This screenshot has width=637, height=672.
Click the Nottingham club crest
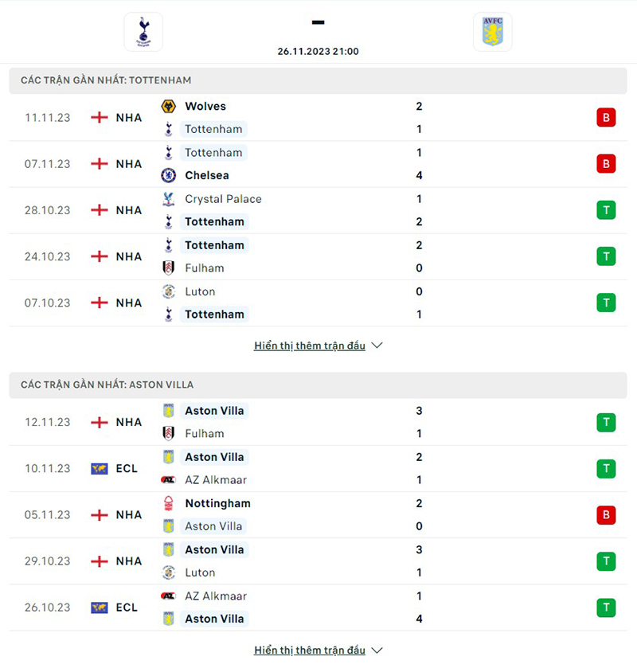[x=168, y=503]
